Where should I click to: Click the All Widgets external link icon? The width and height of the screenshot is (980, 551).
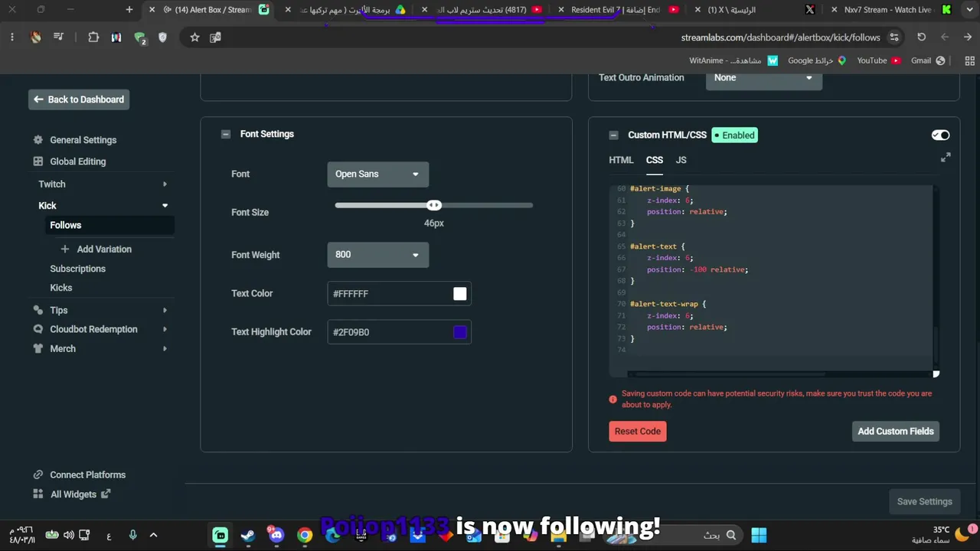pos(106,494)
